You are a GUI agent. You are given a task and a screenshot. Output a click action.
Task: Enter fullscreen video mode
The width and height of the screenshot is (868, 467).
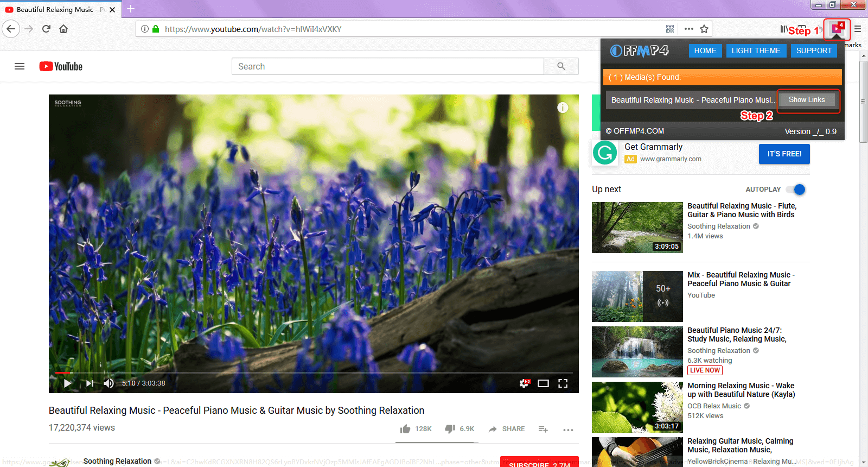(x=563, y=383)
